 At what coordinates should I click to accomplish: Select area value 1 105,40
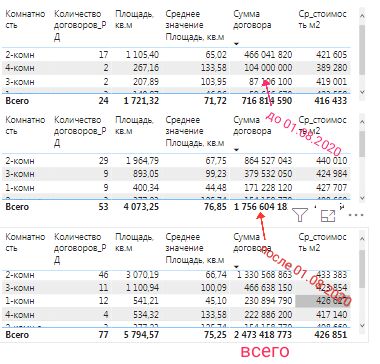(142, 55)
